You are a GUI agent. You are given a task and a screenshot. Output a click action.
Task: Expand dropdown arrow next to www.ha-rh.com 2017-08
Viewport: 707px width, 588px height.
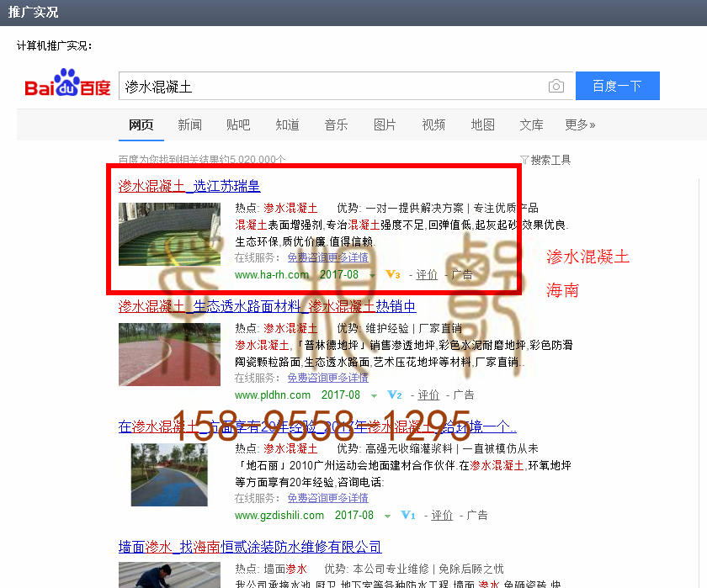point(372,275)
